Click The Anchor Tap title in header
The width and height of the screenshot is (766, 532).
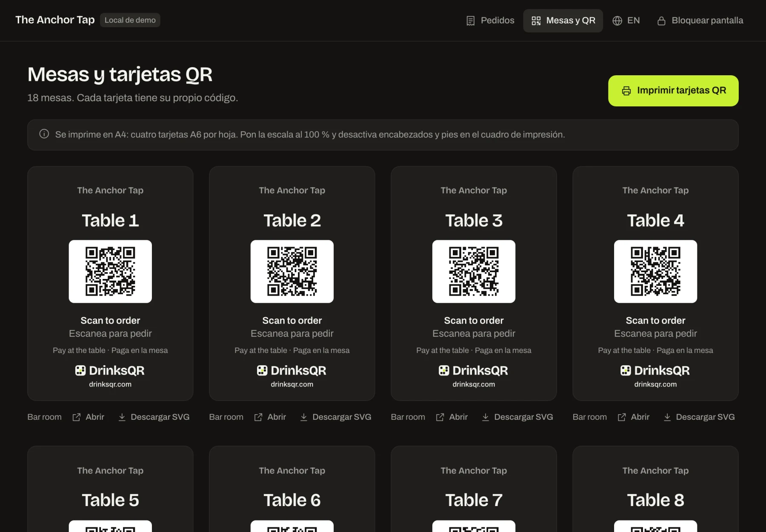55,20
